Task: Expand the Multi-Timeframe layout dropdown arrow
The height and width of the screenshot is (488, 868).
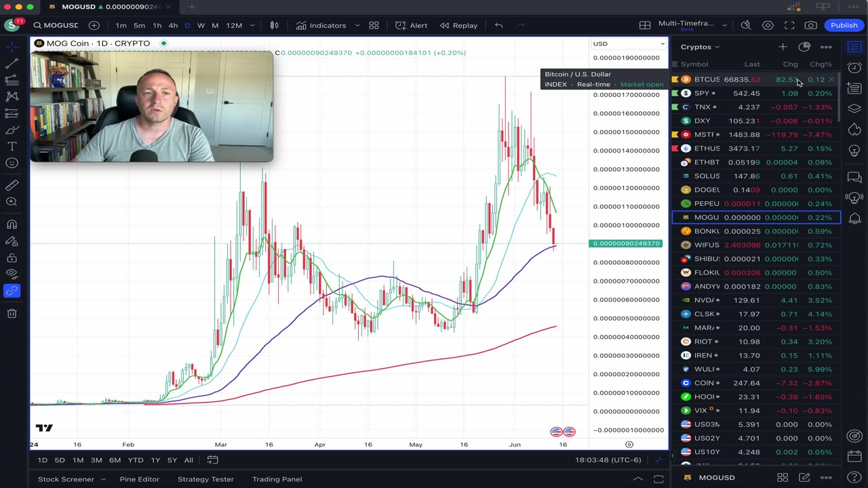Action: coord(725,25)
